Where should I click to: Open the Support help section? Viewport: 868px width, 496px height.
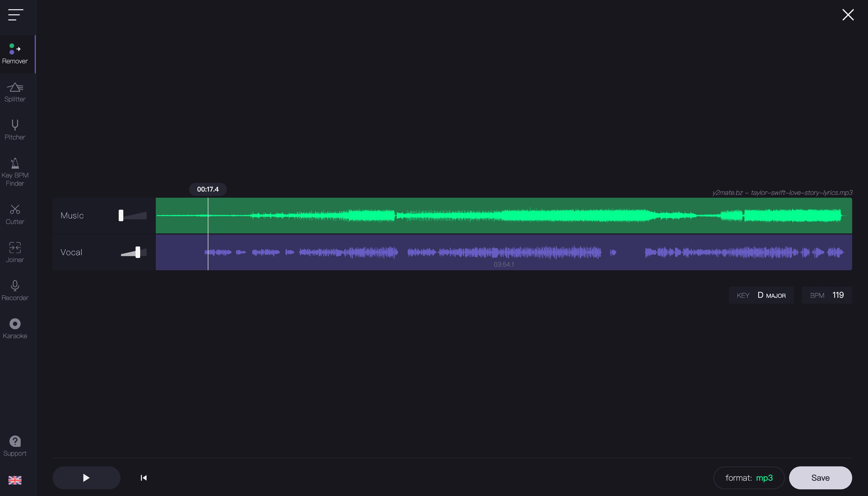pyautogui.click(x=15, y=446)
